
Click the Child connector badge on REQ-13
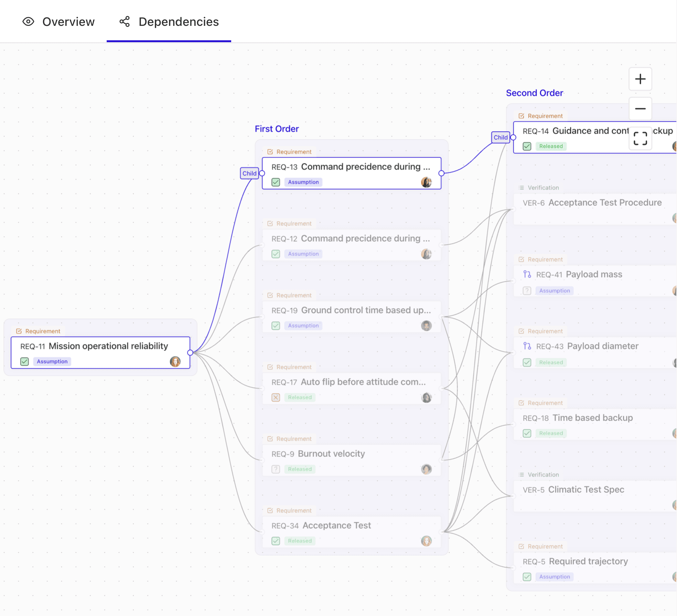(x=250, y=173)
